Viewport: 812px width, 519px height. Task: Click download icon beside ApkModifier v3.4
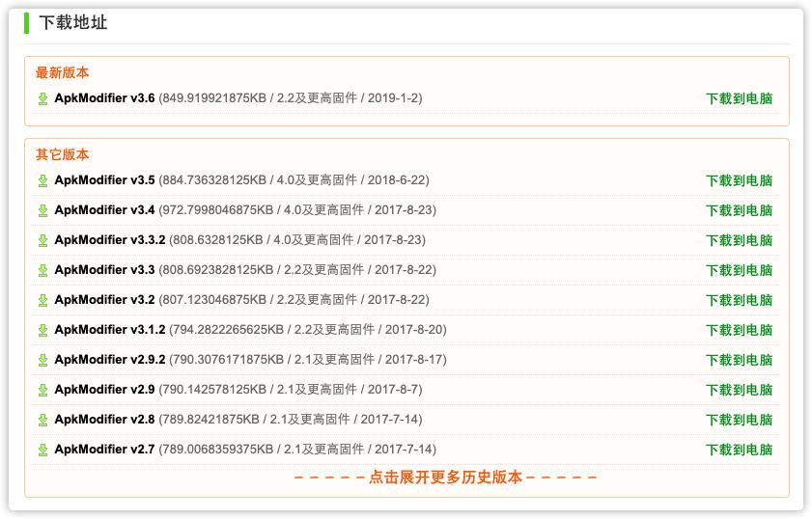coord(43,210)
